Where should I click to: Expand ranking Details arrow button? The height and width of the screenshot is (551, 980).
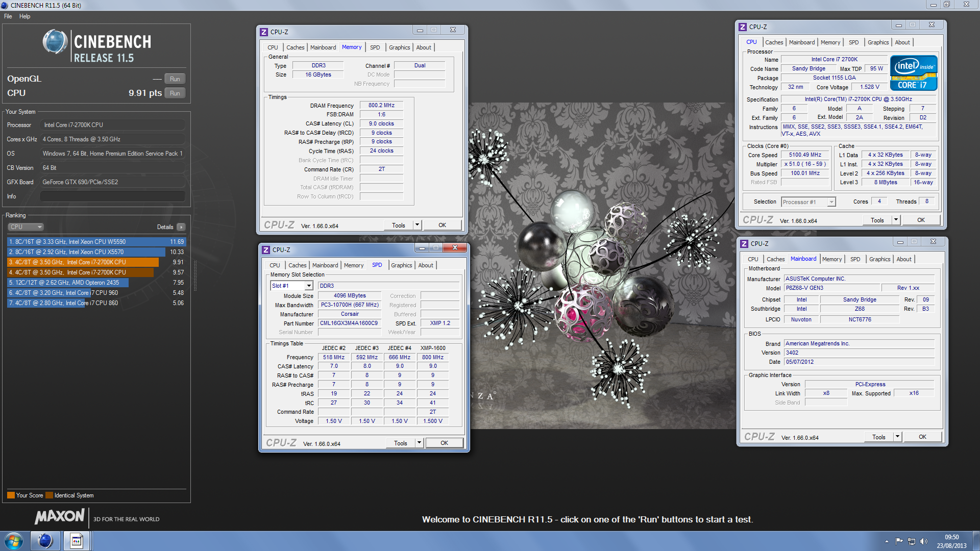181,227
